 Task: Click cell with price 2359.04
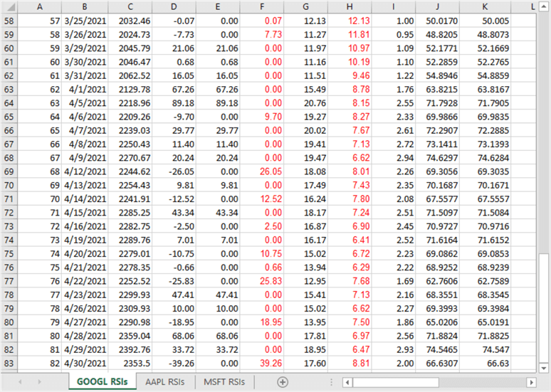click(x=130, y=336)
